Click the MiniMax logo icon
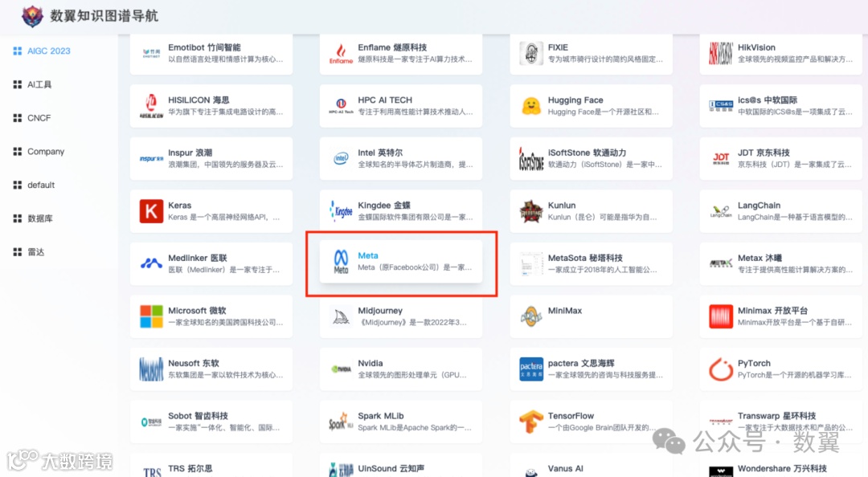868x477 pixels. pos(531,316)
